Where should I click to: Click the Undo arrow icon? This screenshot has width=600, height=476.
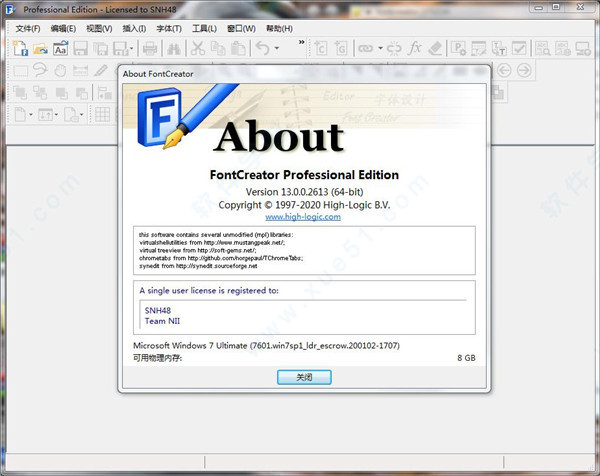point(263,49)
